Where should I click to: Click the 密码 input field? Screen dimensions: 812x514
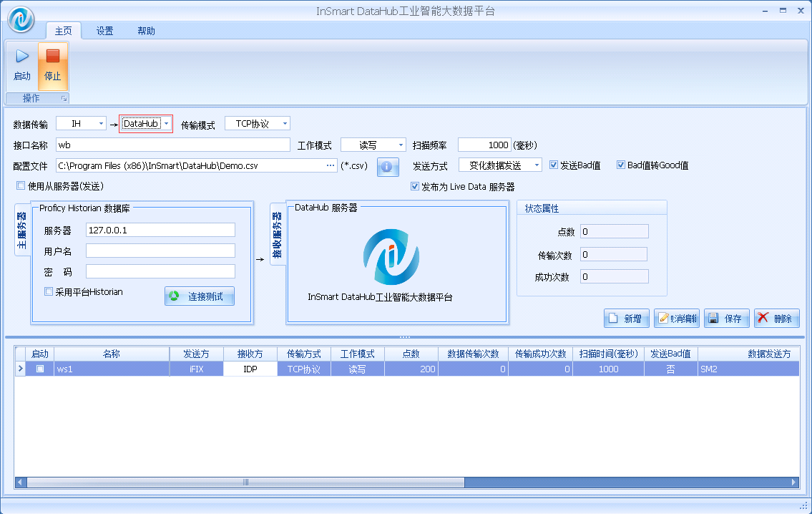coord(160,271)
